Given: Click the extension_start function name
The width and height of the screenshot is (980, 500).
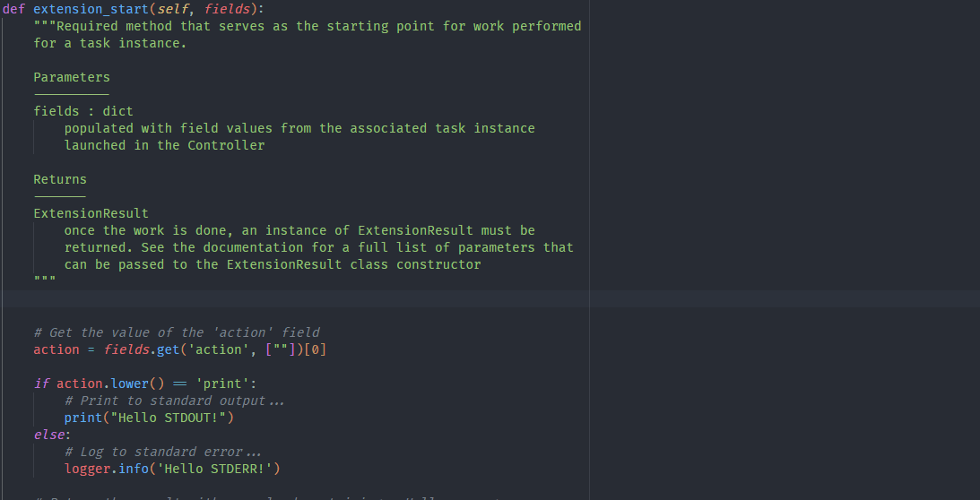Looking at the screenshot, I should tap(91, 9).
